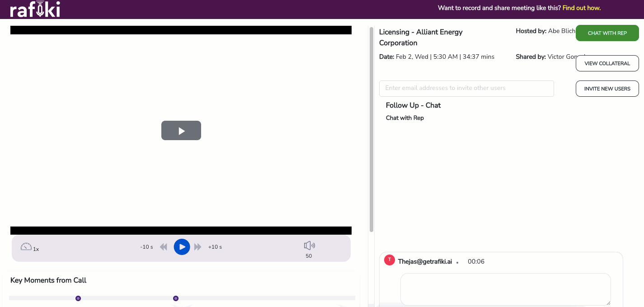This screenshot has height=307, width=644.
Task: Fast-forward using the double-right arrow icon
Action: point(197,247)
